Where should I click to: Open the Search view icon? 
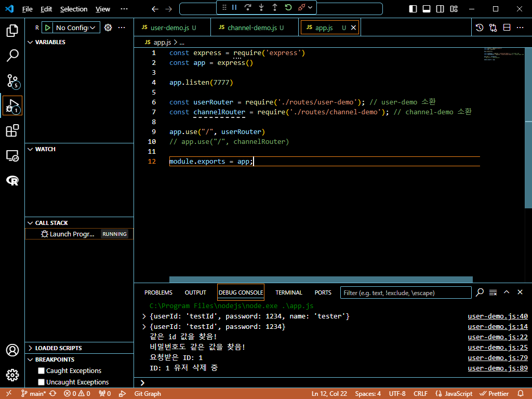[x=12, y=55]
